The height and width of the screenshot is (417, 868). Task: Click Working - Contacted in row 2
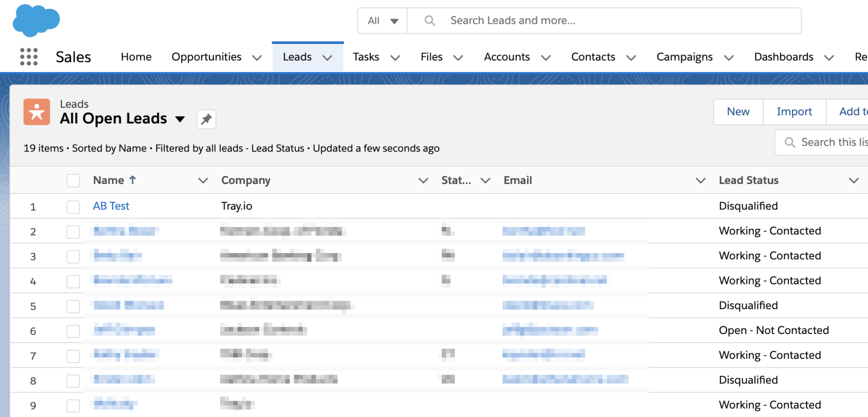click(x=770, y=231)
